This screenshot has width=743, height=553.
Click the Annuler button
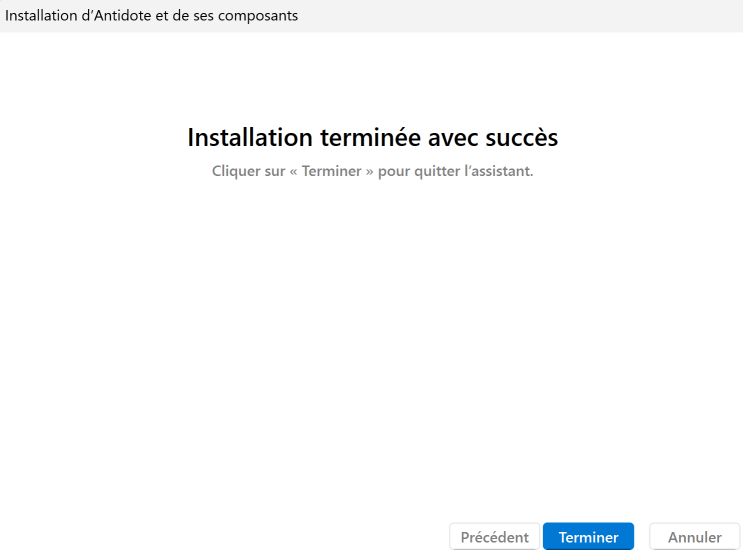(694, 537)
